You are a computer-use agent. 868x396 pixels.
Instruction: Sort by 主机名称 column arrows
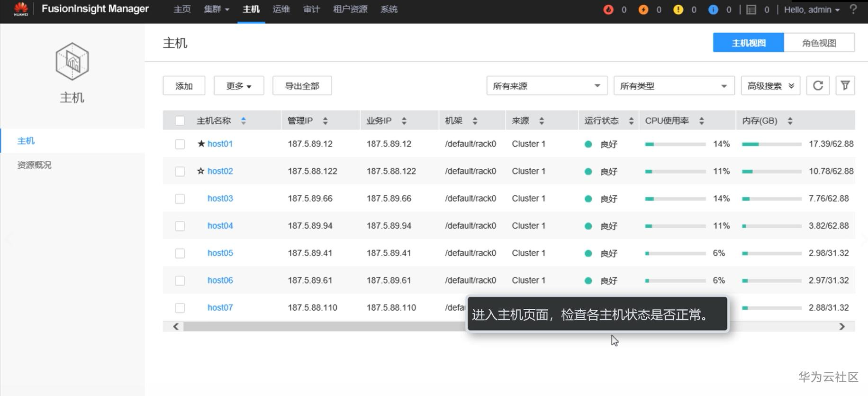click(x=243, y=121)
